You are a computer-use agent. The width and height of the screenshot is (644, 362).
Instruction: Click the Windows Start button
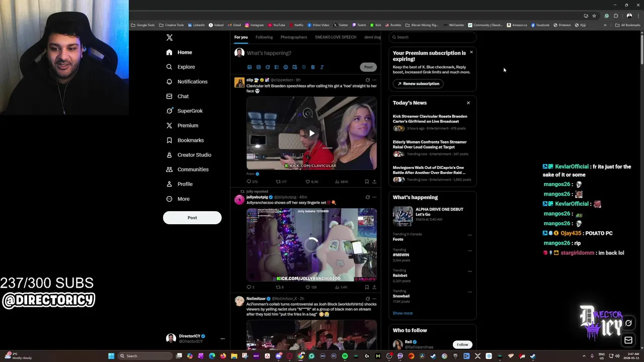111,356
